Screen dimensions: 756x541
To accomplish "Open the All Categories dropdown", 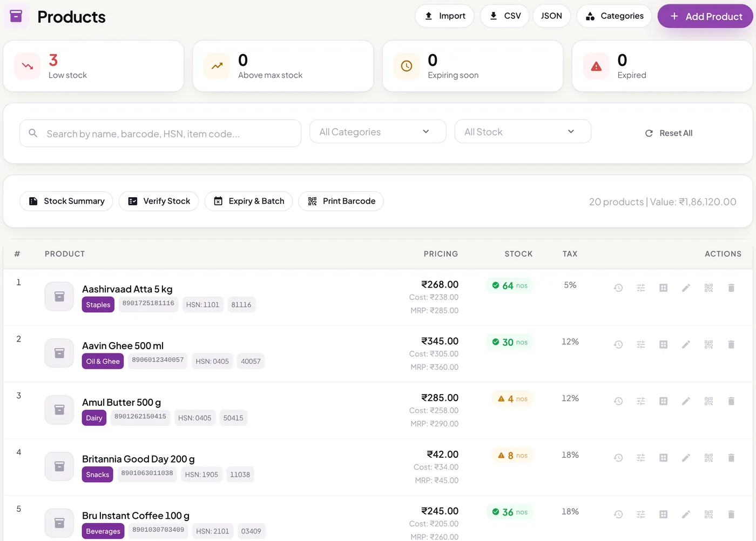I will click(377, 131).
